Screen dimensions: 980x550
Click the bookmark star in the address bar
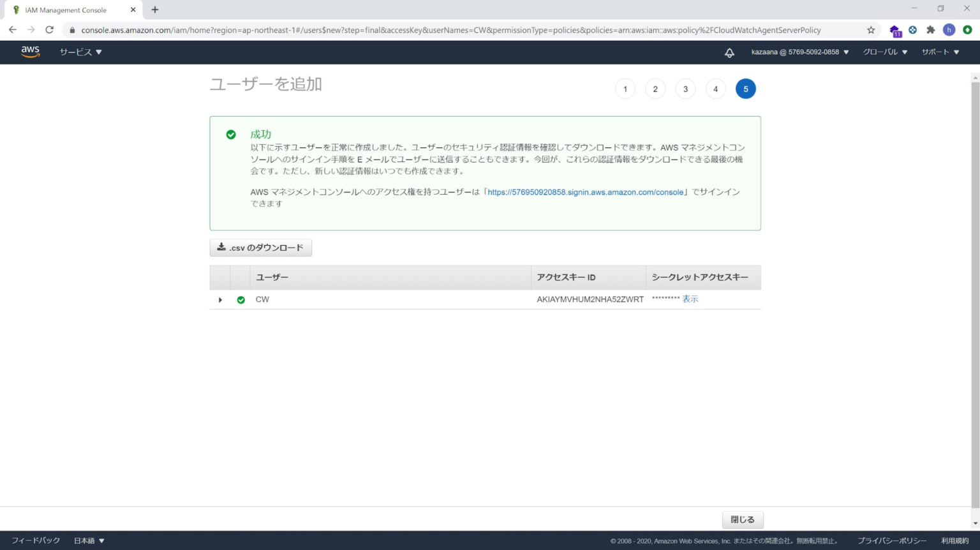pos(870,29)
